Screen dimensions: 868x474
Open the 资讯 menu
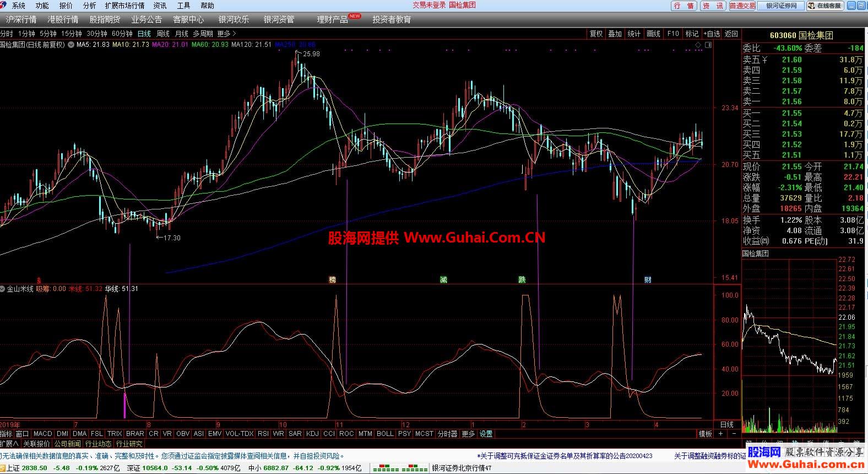click(x=160, y=6)
